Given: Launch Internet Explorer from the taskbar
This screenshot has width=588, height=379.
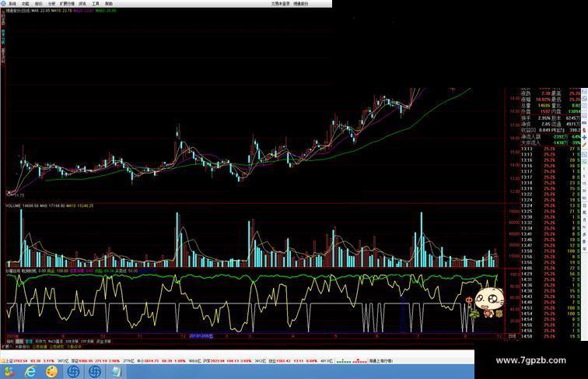Looking at the screenshot, I should [30, 372].
